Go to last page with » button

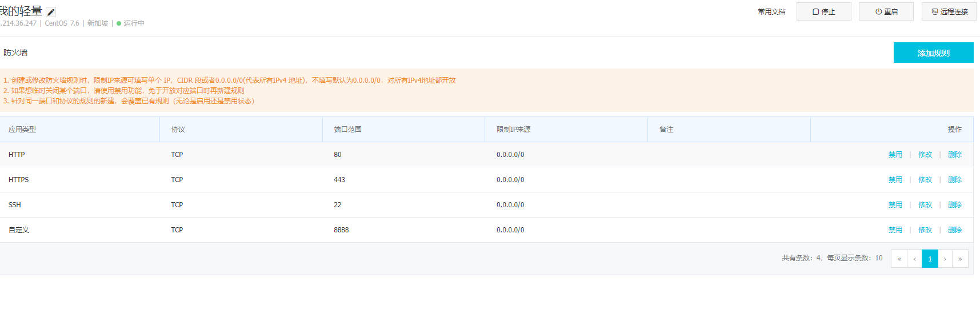(960, 259)
